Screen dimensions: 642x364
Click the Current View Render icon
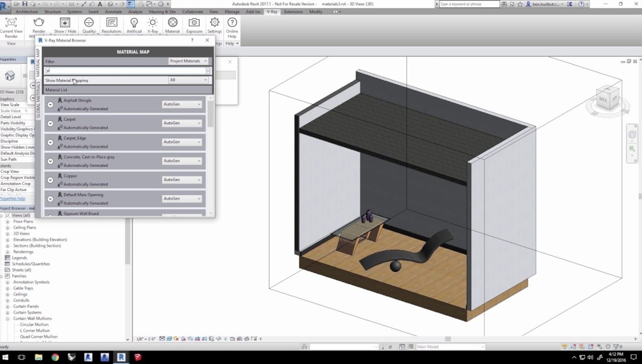tap(11, 22)
